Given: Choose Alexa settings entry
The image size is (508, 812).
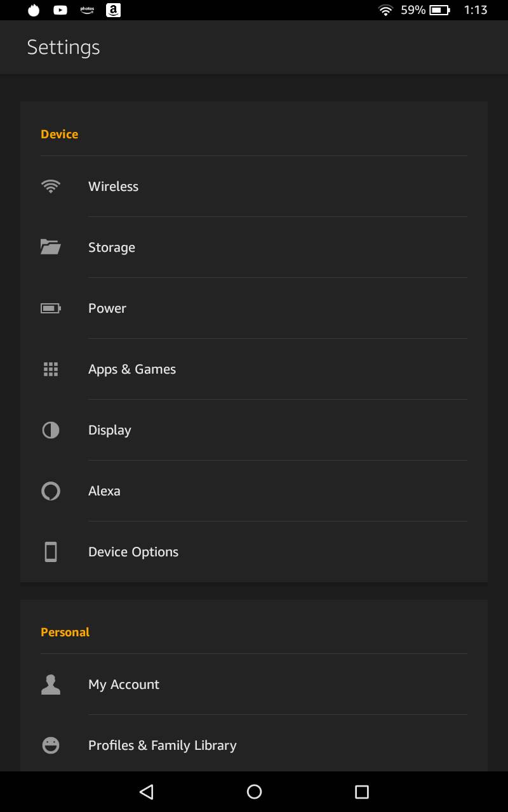Looking at the screenshot, I should (104, 491).
